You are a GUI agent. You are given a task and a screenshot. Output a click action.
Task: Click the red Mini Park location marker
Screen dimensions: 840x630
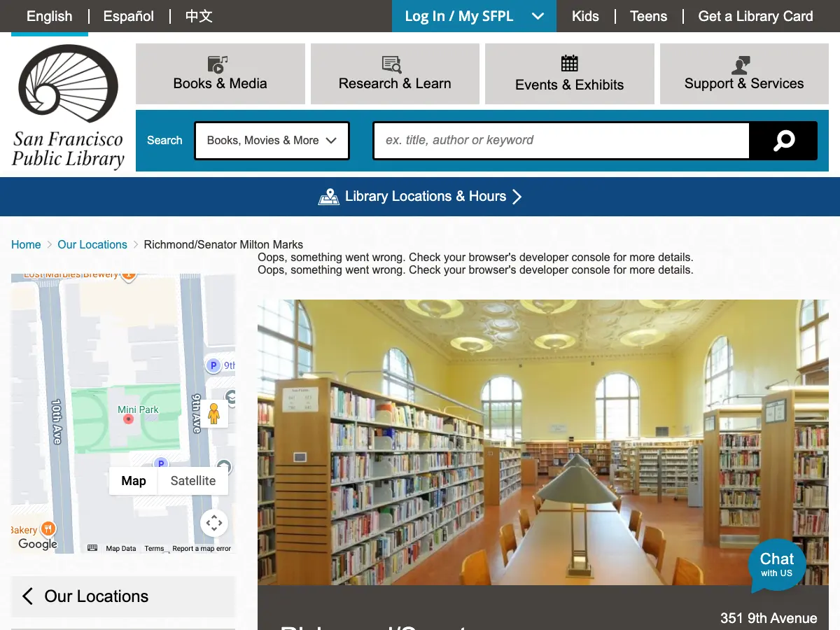(128, 419)
